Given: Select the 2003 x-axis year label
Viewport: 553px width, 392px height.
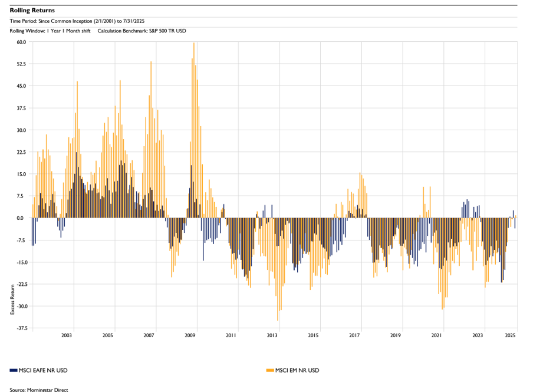Looking at the screenshot, I should [x=67, y=335].
